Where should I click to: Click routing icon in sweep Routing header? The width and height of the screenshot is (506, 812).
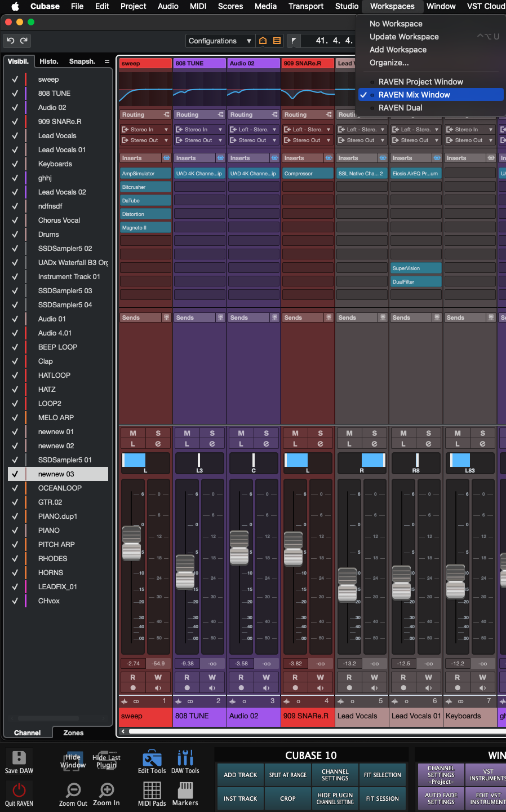[x=166, y=114]
